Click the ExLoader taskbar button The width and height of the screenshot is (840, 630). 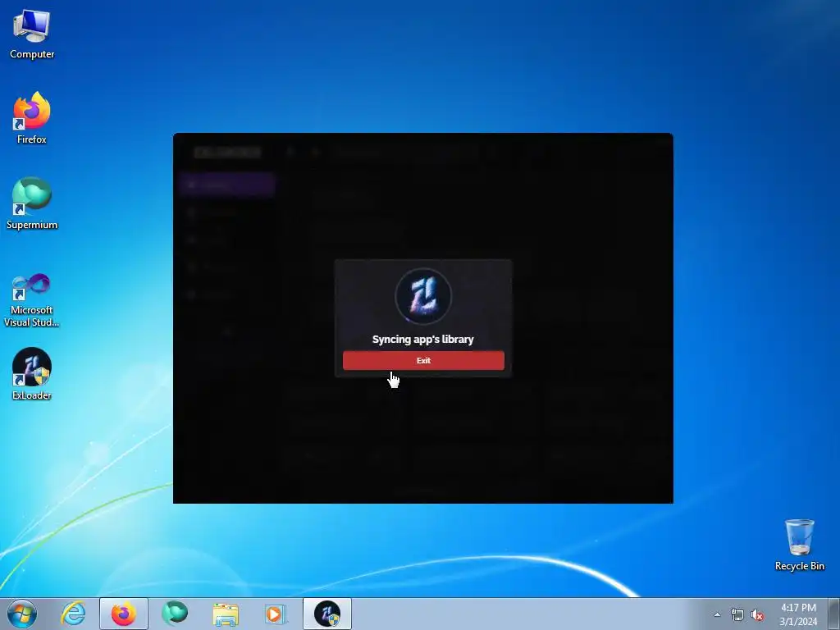tap(327, 614)
